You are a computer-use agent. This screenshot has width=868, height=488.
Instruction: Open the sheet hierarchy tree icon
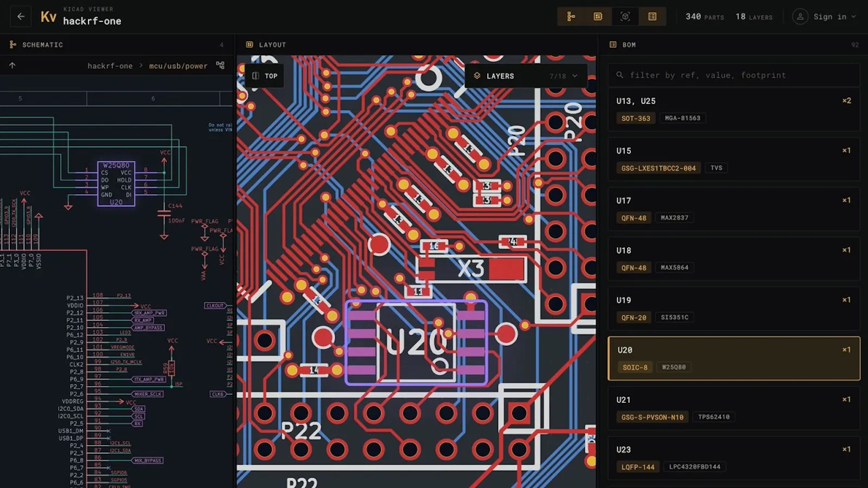[x=220, y=65]
